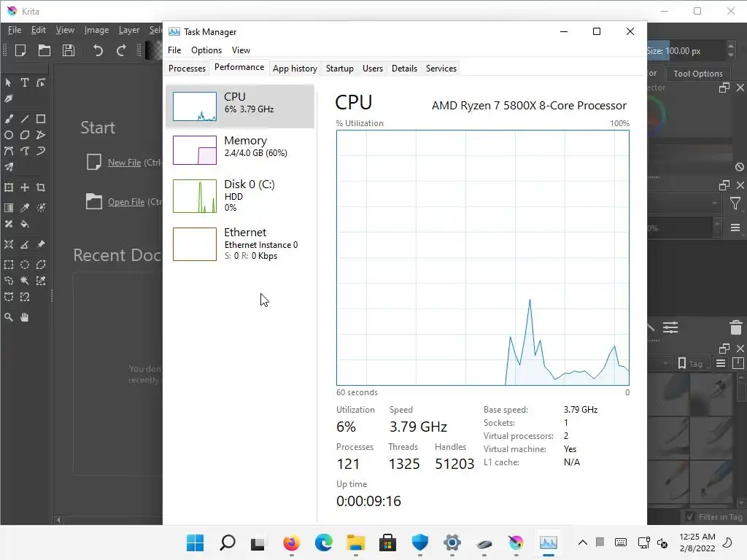
Task: Select the Move tool in Krita
Action: 24,187
